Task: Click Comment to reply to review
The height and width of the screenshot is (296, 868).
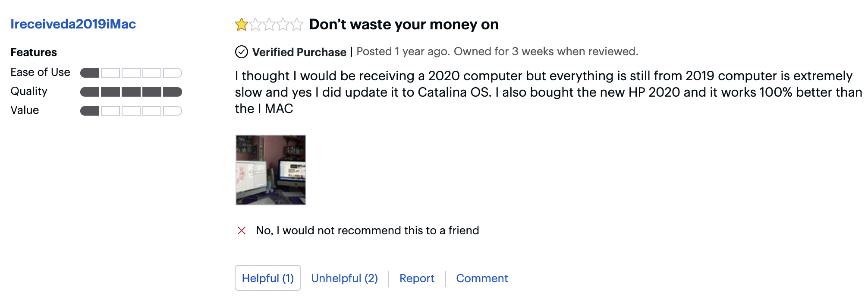Action: pos(482,278)
